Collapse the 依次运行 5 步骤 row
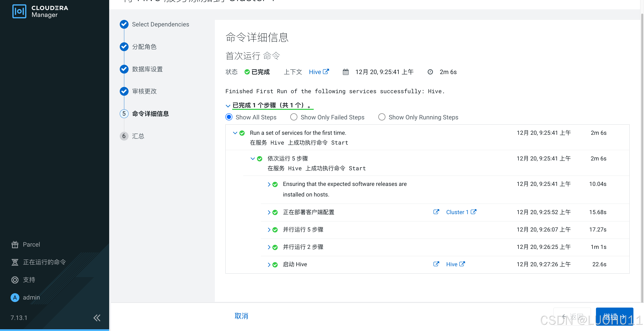 (x=253, y=159)
